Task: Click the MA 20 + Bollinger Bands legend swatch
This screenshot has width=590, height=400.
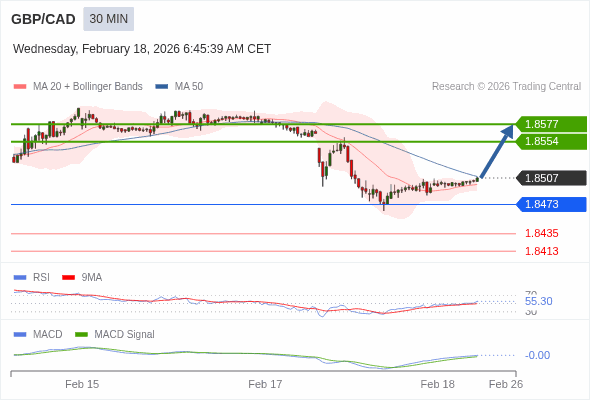Action: click(x=20, y=87)
